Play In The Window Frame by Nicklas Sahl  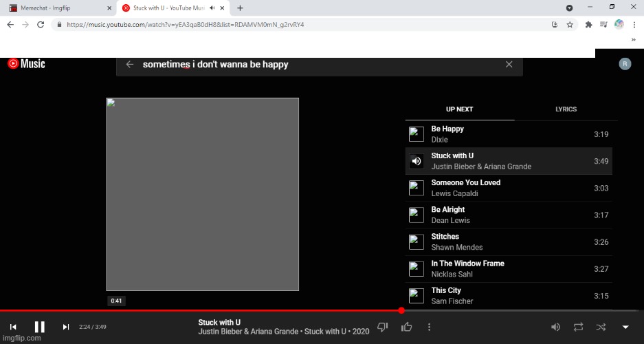(x=509, y=269)
